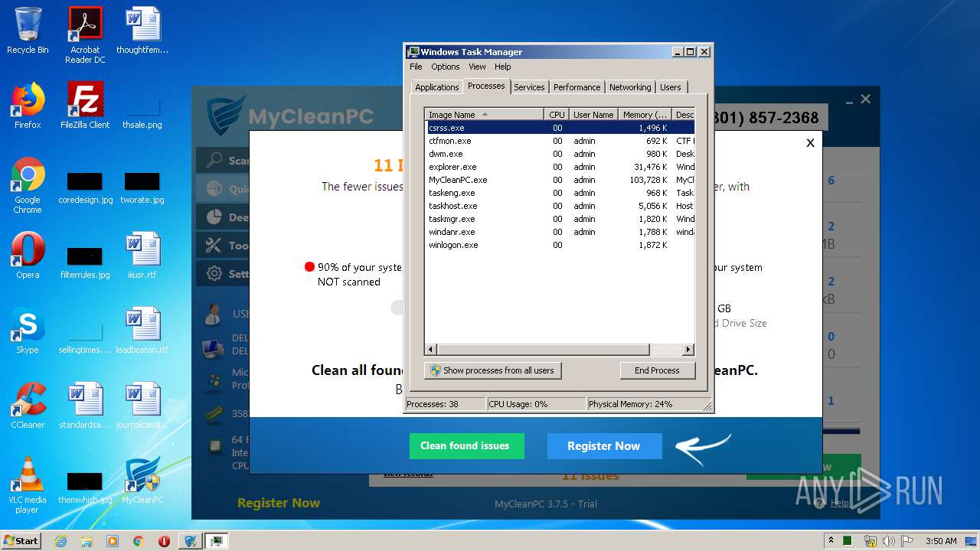Select iiiusr.rtf desktop document
This screenshot has width=980, height=551.
tap(142, 256)
